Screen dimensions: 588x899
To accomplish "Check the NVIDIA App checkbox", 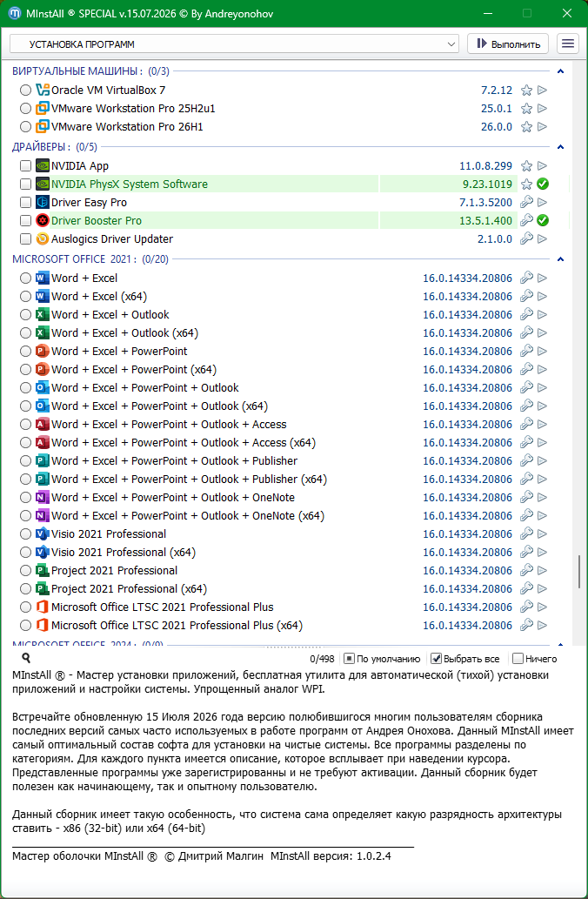I will [x=25, y=165].
